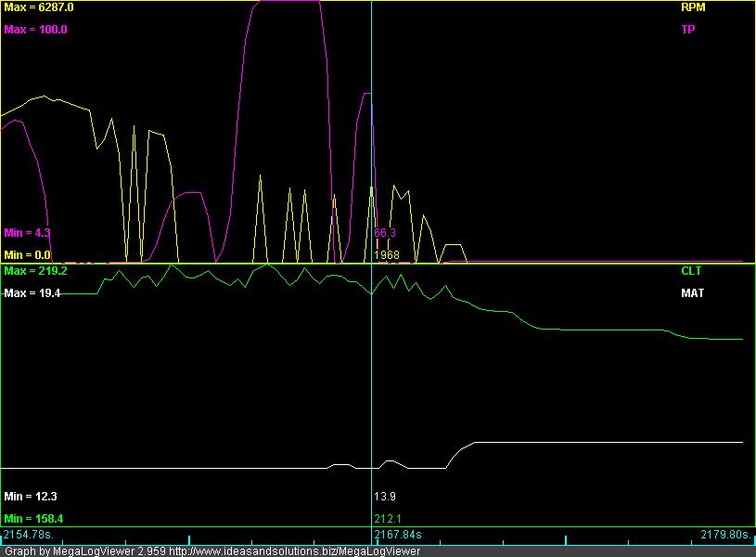Select the MAT legend label

click(x=692, y=293)
